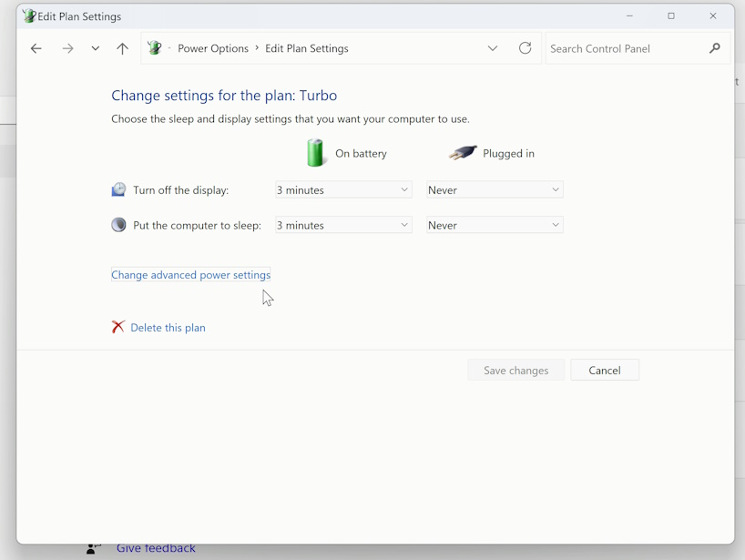This screenshot has width=745, height=560.
Task: Navigate to Power Options via breadcrumb
Action: tap(213, 47)
